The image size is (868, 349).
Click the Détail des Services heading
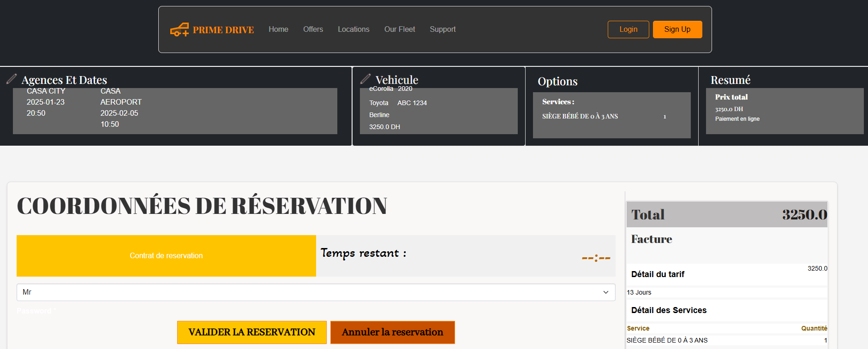coord(669,310)
